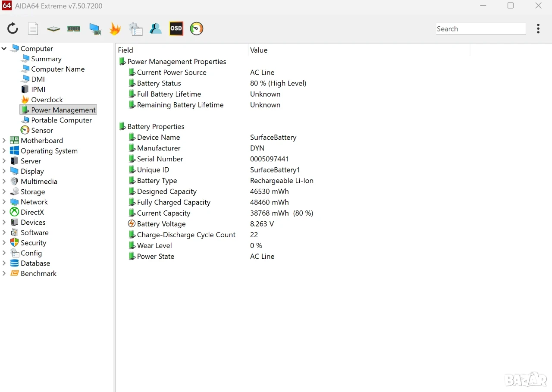Click the 0005097441 serial value
552x392 pixels.
click(x=270, y=159)
